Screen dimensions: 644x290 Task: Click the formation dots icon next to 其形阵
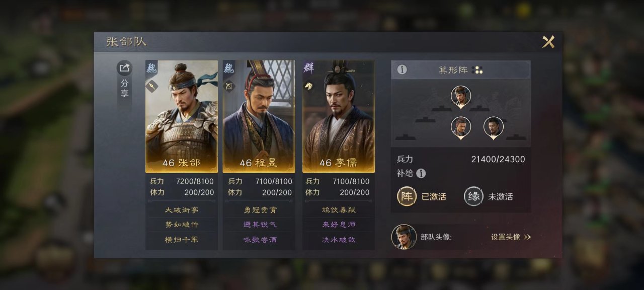pyautogui.click(x=477, y=70)
